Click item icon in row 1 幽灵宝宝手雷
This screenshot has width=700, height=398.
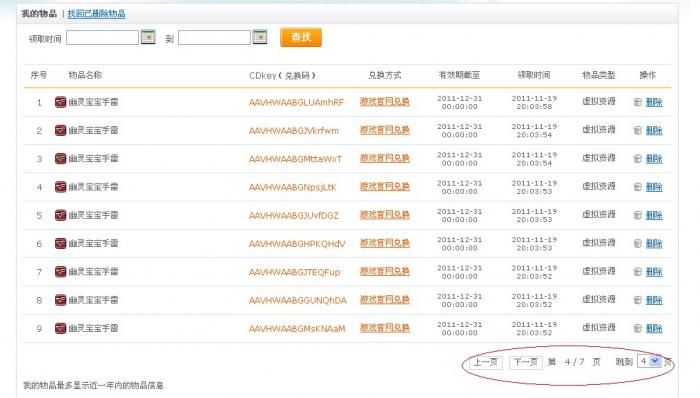click(x=60, y=102)
